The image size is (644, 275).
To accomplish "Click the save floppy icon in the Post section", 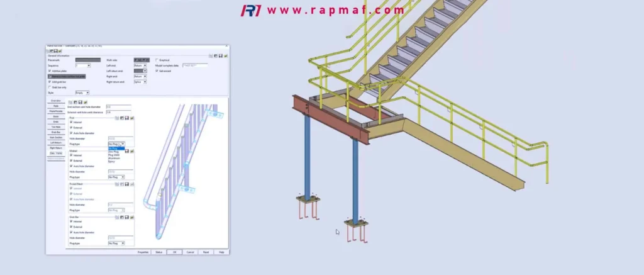I will 127,118.
